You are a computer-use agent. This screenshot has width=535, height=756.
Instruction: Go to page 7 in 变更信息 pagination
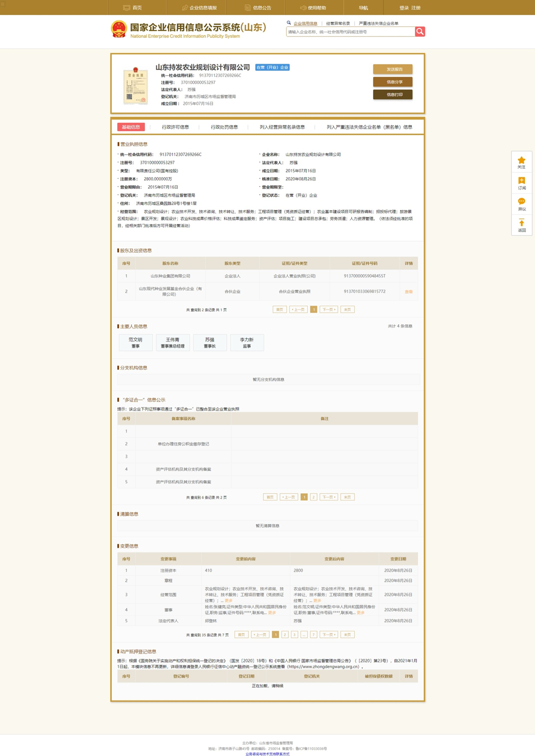314,634
